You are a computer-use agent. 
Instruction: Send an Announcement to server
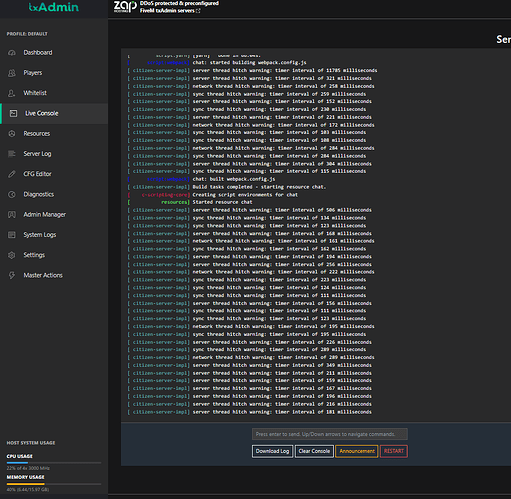point(357,451)
